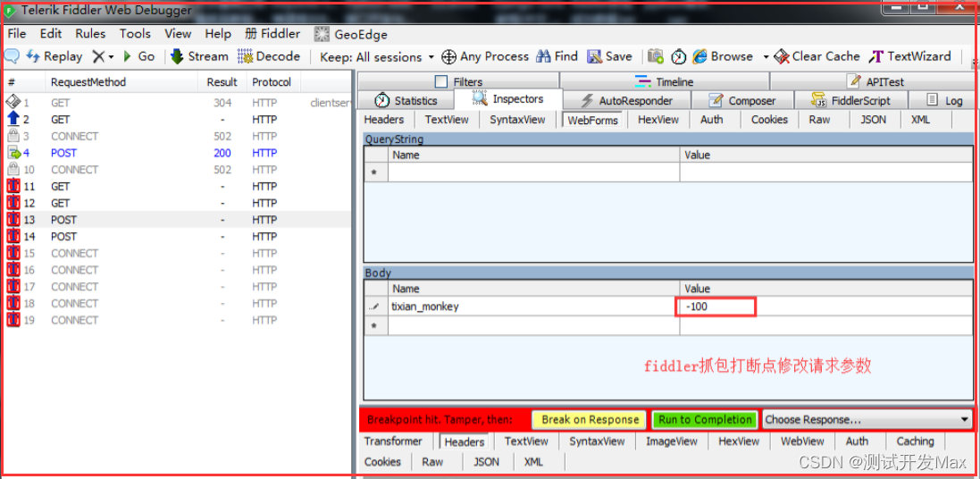Switch to APITest tab
Image resolution: width=980 pixels, height=479 pixels.
pos(875,81)
